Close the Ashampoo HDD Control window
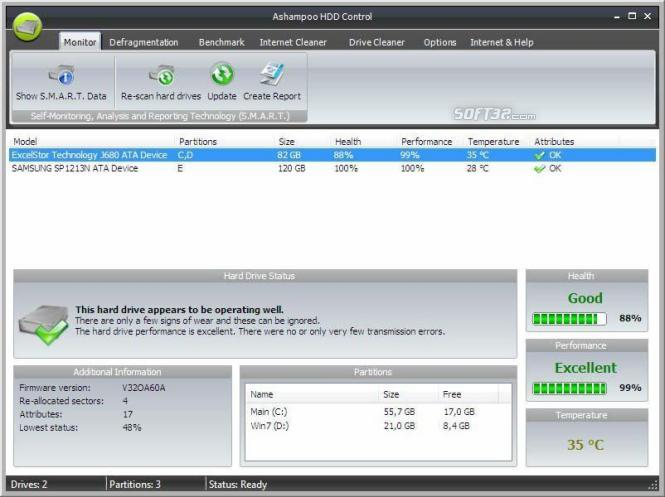The width and height of the screenshot is (665, 497). pyautogui.click(x=648, y=16)
